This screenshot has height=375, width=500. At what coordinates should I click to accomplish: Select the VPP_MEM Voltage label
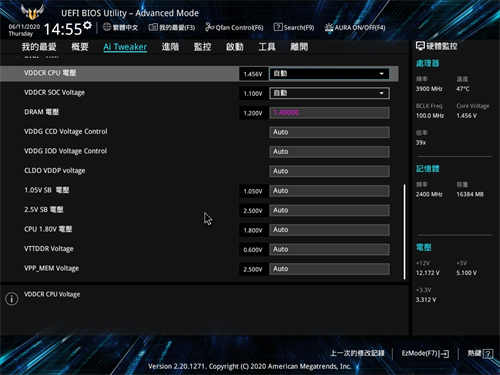[x=51, y=268]
